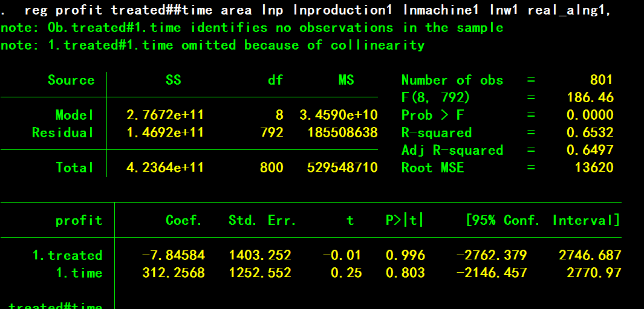The image size is (644, 309).
Task: Select Residual SS value 1.4692e+11
Action: click(x=164, y=132)
